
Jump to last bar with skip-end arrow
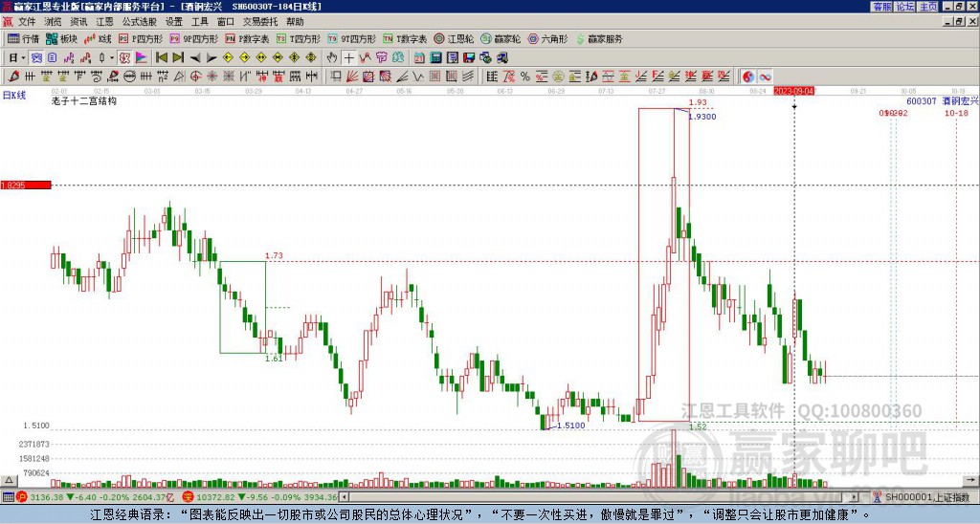tap(178, 57)
